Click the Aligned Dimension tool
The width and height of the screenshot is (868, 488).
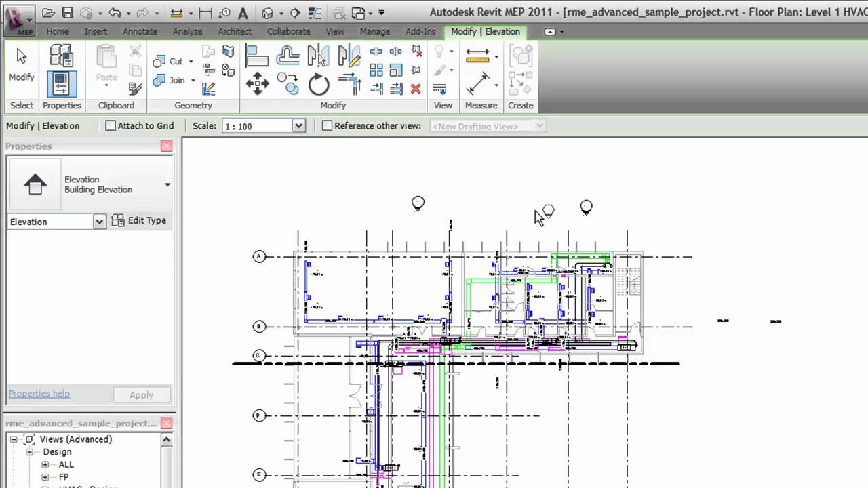tap(478, 84)
